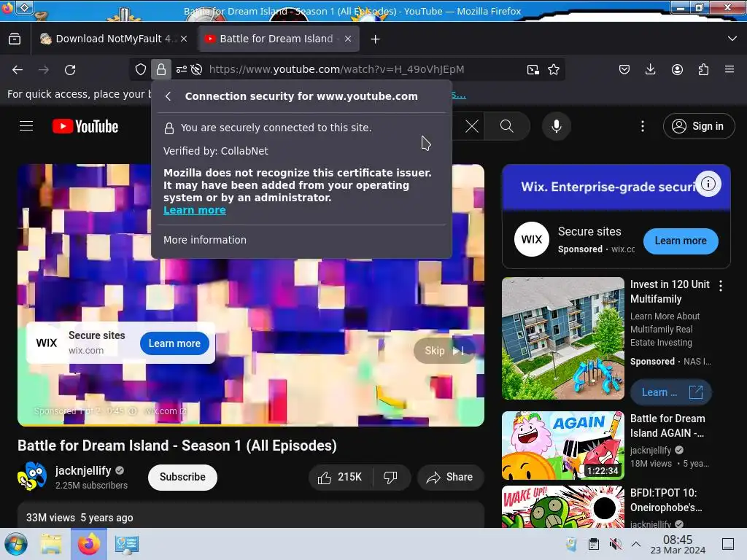
Task: Click the Learn button on Multifamily ad
Action: [x=671, y=392]
